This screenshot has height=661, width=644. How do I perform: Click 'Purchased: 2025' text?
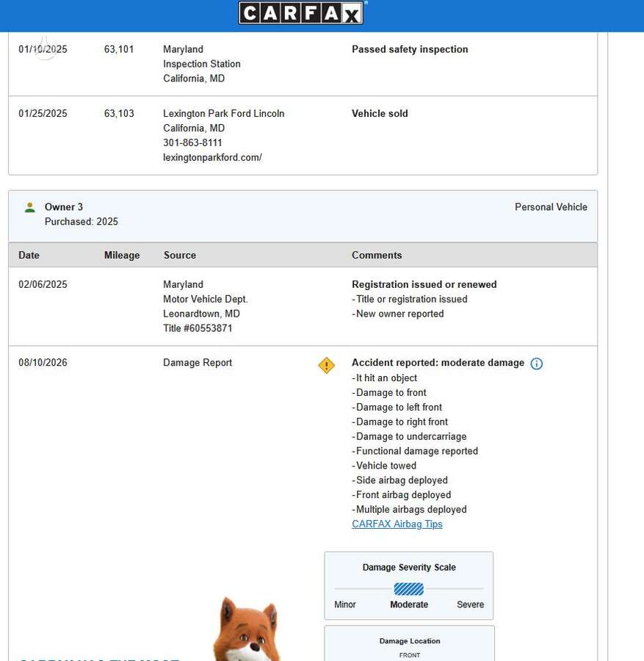coord(82,222)
